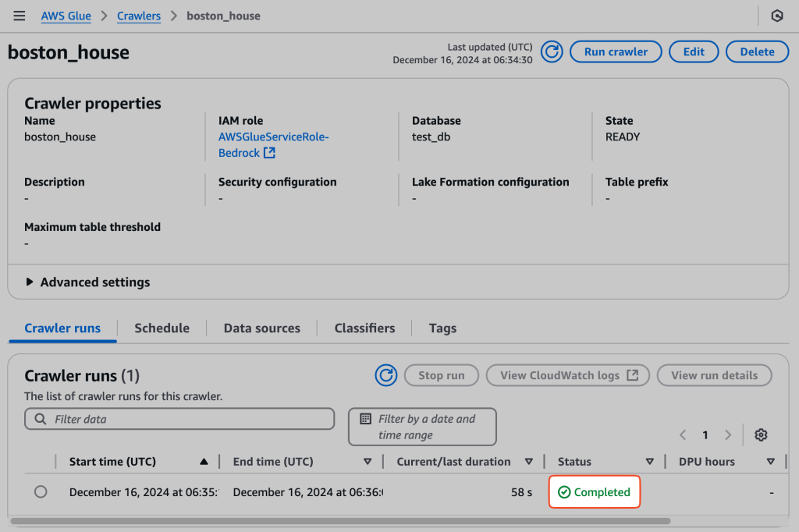Go to next page of crawler runs
The image size is (799, 532).
coord(728,434)
